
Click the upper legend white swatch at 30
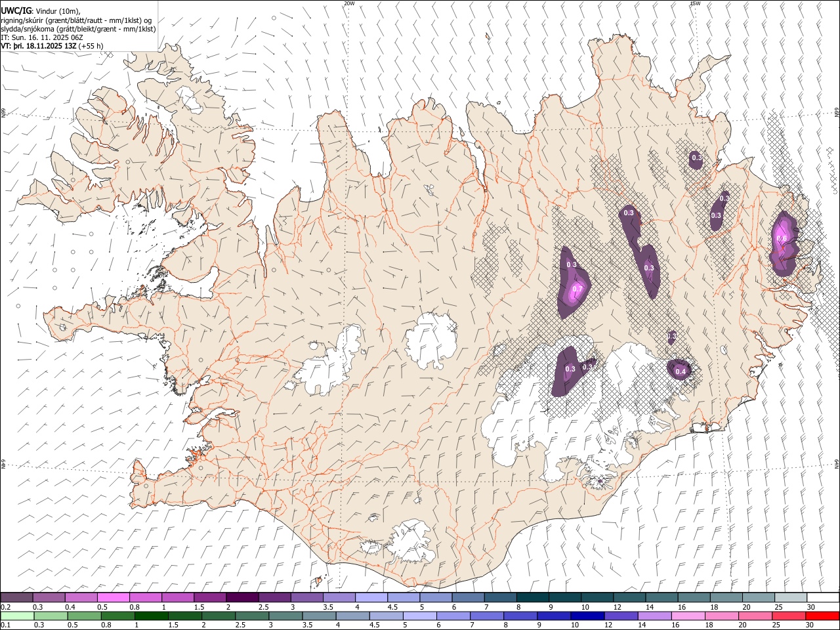point(822,597)
